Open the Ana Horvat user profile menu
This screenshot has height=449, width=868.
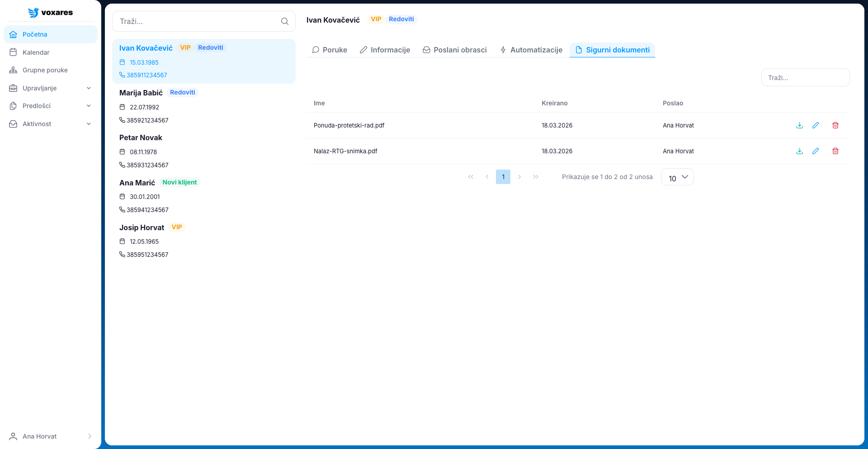(50, 436)
